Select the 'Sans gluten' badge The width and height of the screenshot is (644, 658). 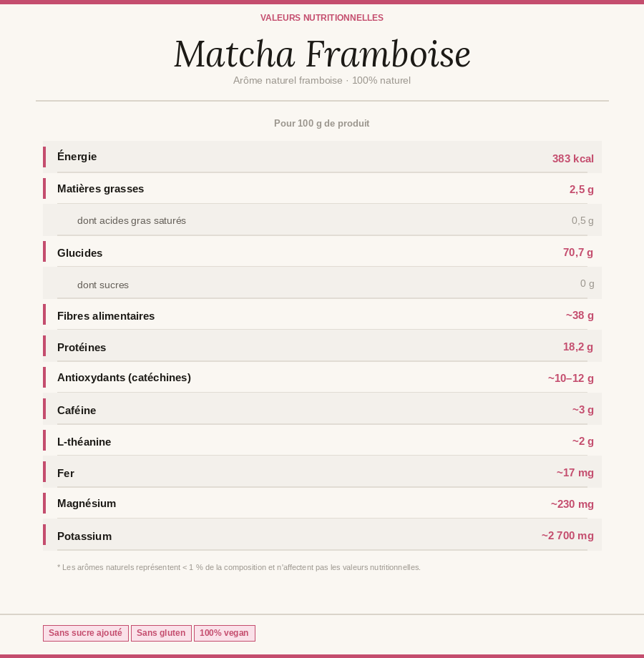[161, 633]
